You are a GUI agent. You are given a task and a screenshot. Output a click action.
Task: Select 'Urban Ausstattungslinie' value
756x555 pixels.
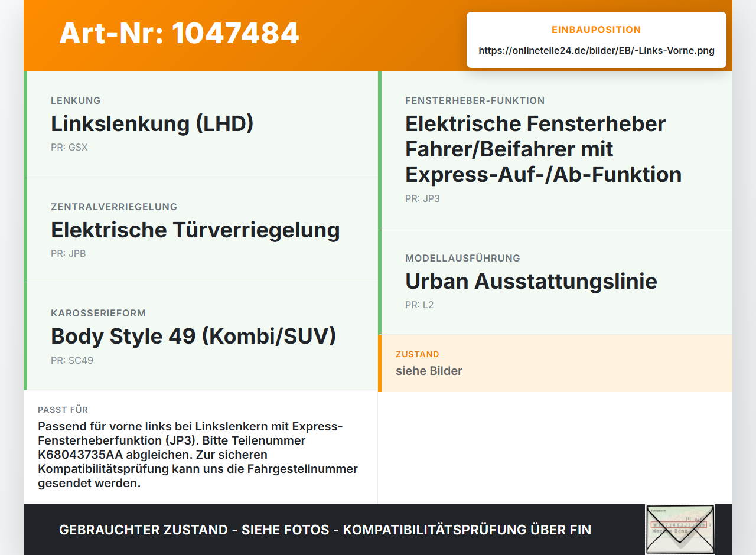click(531, 282)
